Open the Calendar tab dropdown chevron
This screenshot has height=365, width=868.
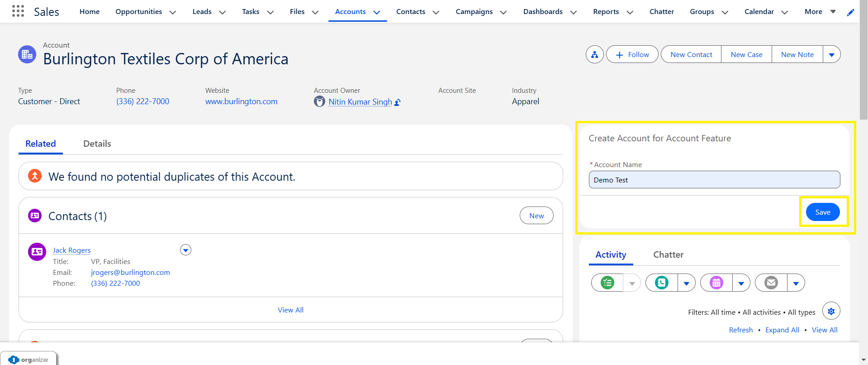(x=784, y=12)
